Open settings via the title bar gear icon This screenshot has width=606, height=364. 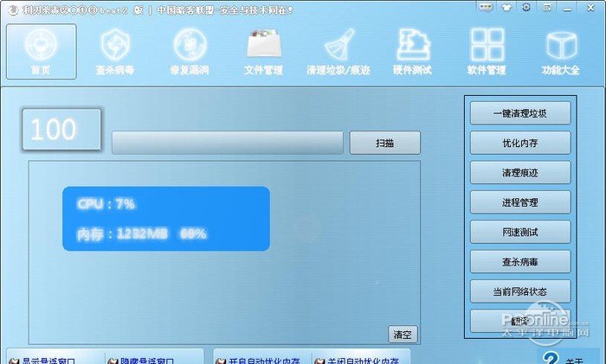526,7
